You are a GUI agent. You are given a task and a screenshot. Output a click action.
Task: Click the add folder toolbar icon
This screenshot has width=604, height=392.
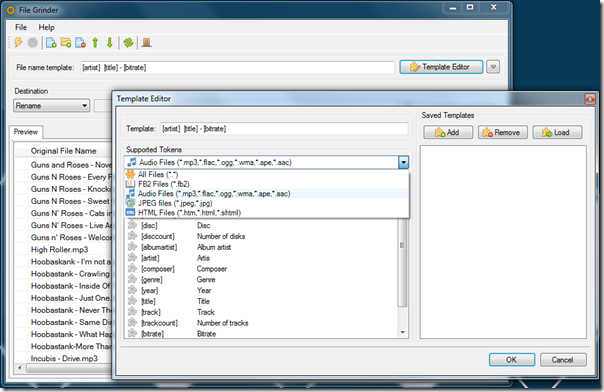[66, 42]
